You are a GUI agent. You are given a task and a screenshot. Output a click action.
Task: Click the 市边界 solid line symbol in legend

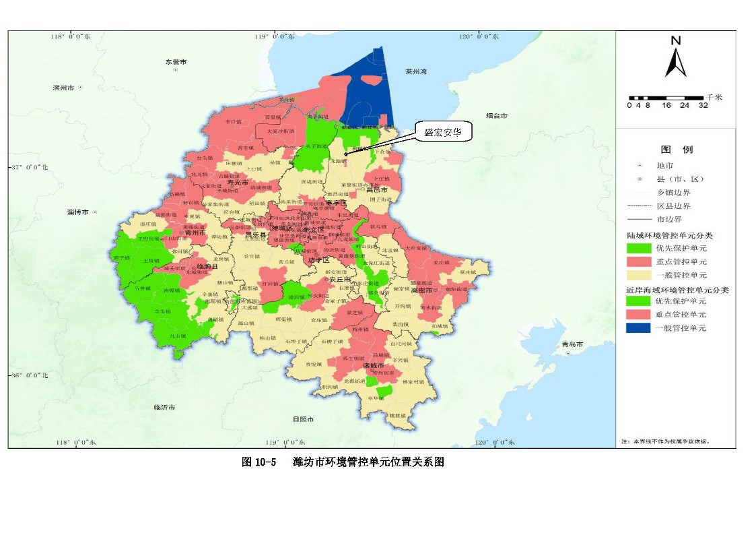click(640, 220)
